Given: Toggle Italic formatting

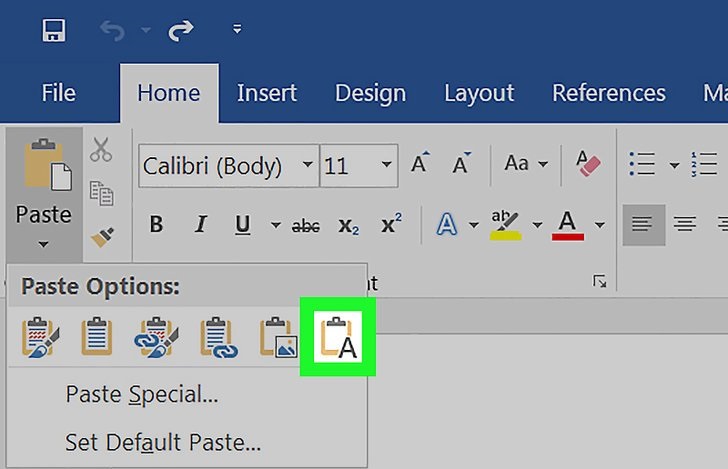Looking at the screenshot, I should 200,225.
